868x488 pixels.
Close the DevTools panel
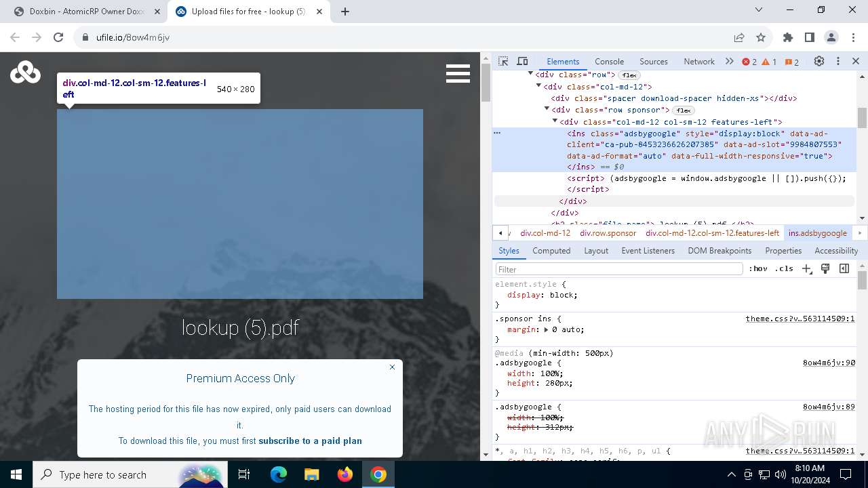click(x=856, y=61)
